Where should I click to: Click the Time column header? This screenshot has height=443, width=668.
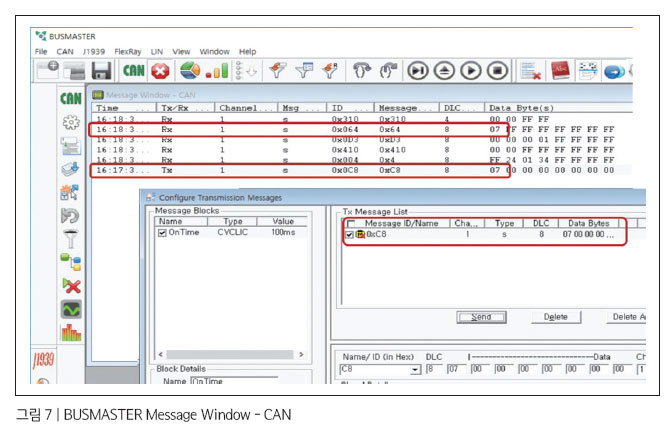click(124, 108)
